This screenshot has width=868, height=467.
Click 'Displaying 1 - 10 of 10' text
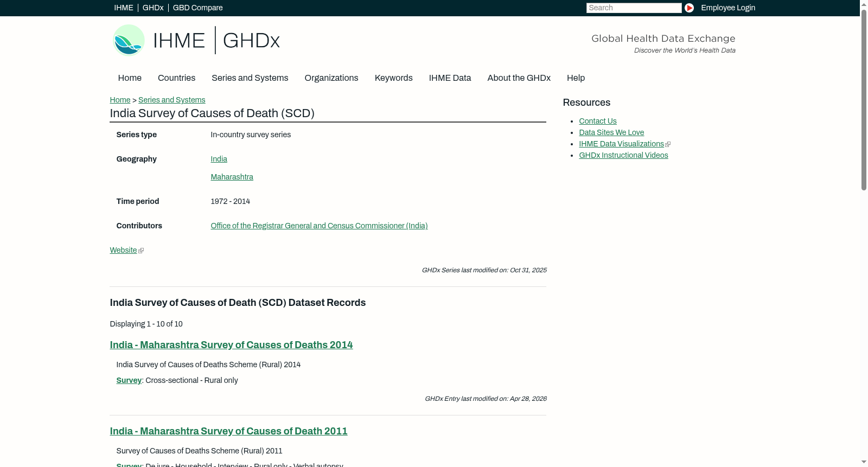(146, 324)
